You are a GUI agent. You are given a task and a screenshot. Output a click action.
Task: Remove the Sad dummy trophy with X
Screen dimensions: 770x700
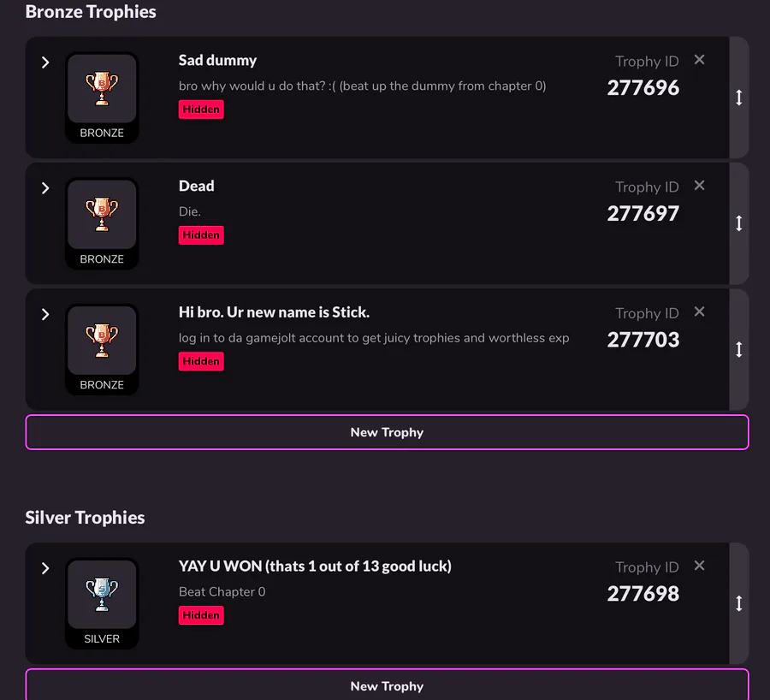699,59
